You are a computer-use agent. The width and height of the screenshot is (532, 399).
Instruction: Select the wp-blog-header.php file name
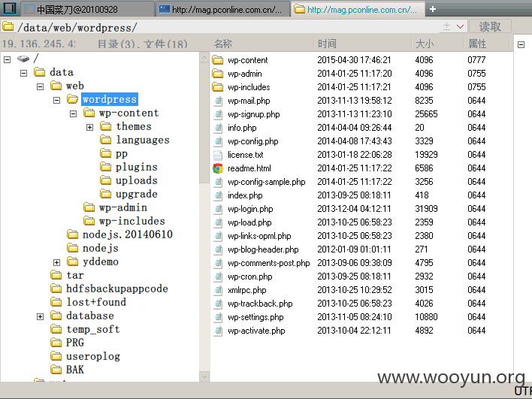263,249
